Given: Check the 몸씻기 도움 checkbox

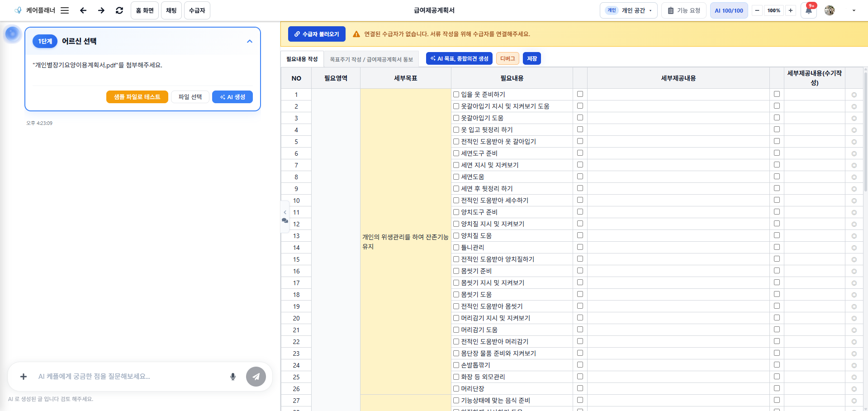Looking at the screenshot, I should [456, 295].
